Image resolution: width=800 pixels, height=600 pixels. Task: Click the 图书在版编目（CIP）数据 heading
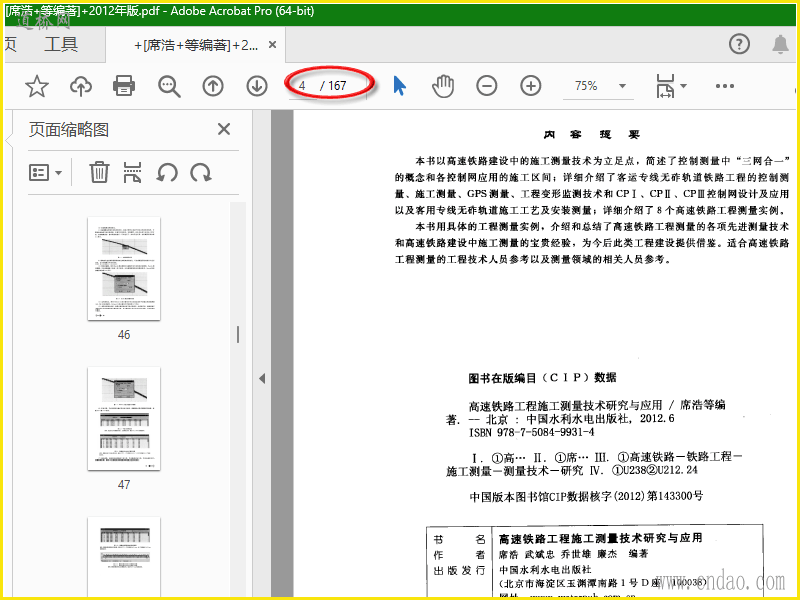click(542, 378)
